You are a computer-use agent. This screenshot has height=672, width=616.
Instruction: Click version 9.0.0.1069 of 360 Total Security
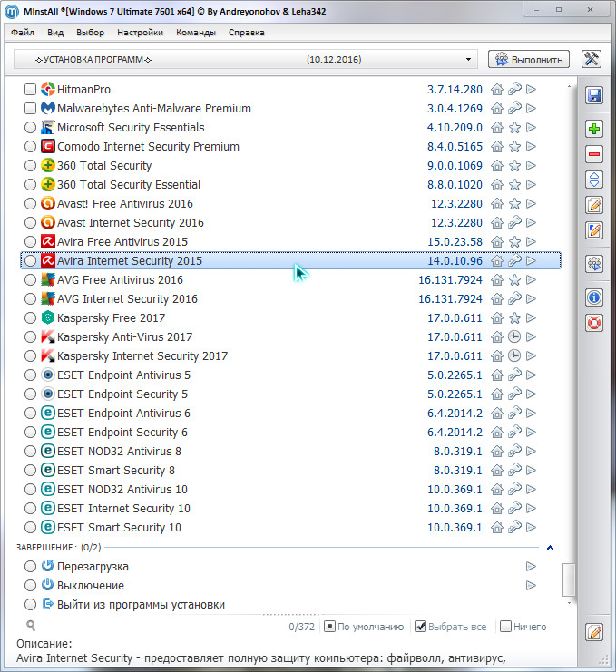[x=455, y=165]
